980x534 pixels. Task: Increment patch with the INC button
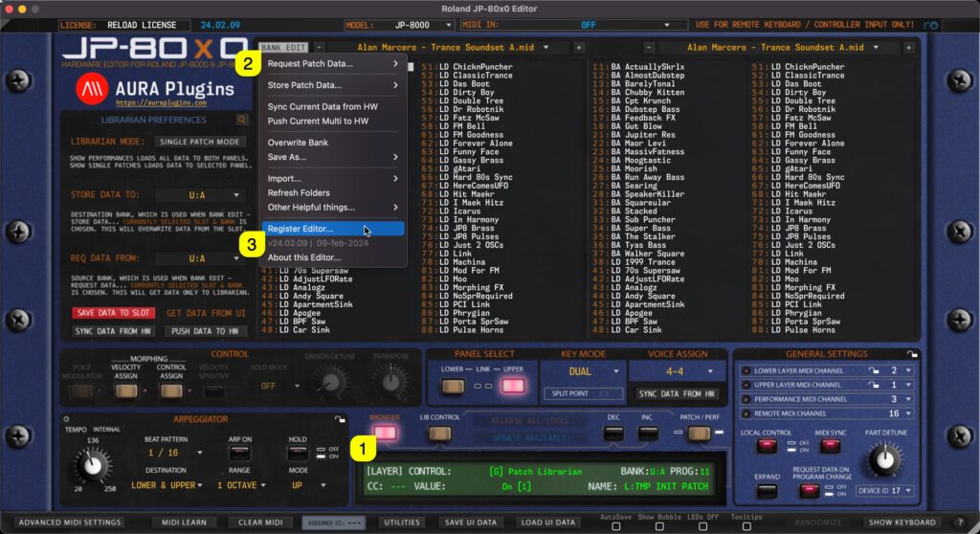pyautogui.click(x=648, y=433)
